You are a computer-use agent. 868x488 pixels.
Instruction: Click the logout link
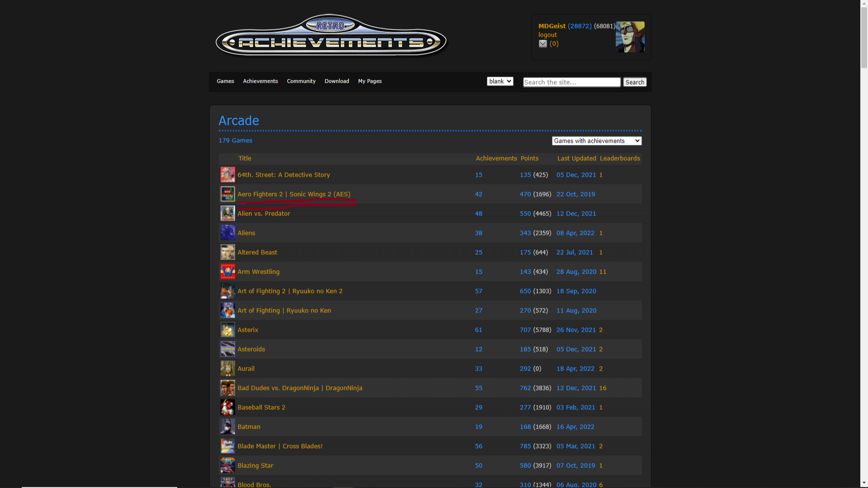[547, 35]
